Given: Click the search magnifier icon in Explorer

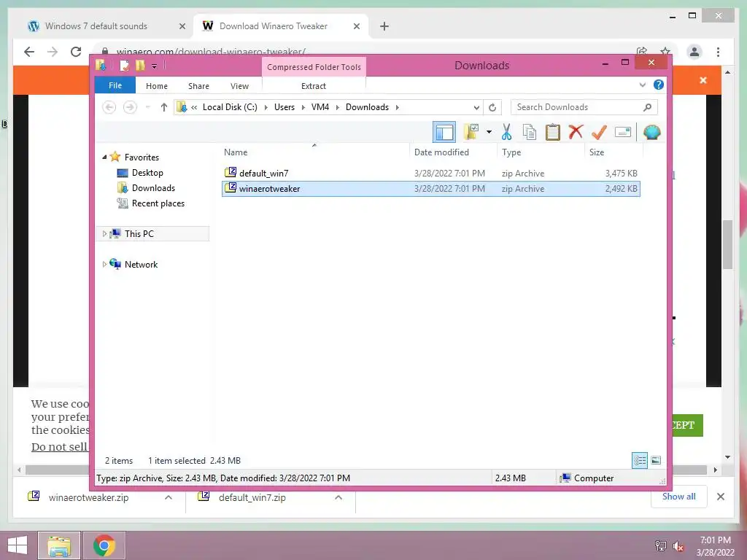Looking at the screenshot, I should [647, 107].
